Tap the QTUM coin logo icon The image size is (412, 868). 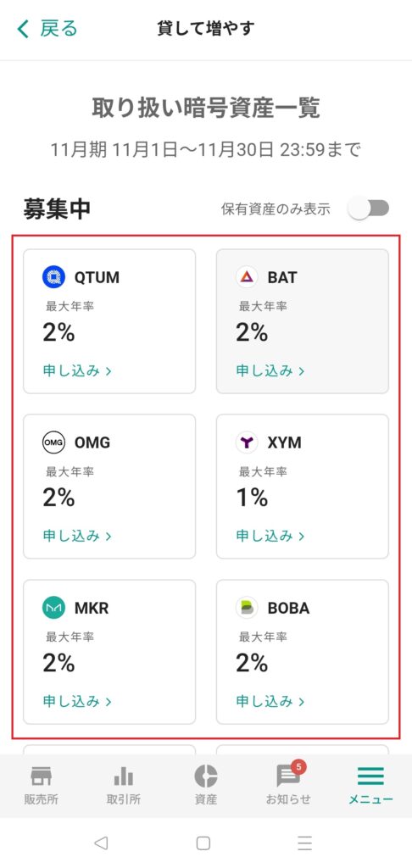point(53,277)
